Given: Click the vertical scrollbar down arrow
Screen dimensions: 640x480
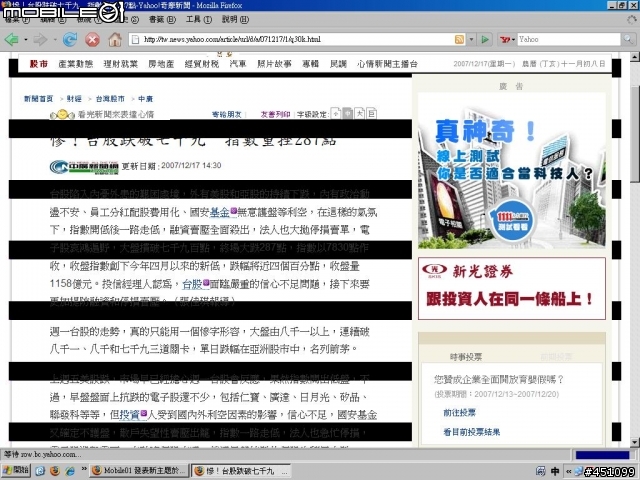Looking at the screenshot, I should click(x=634, y=442).
